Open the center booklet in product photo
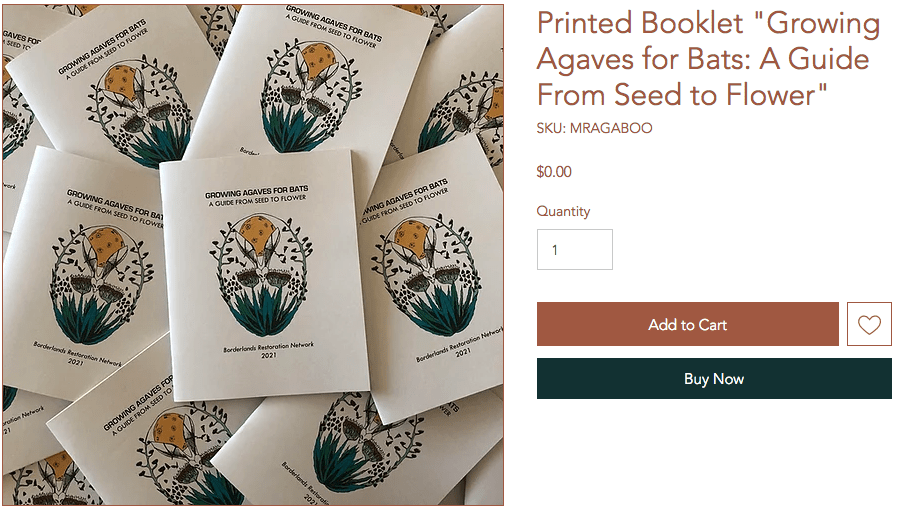This screenshot has height=512, width=897. [263, 275]
